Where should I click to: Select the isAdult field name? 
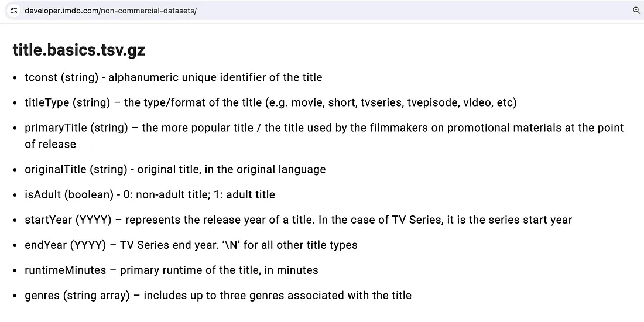click(x=43, y=194)
